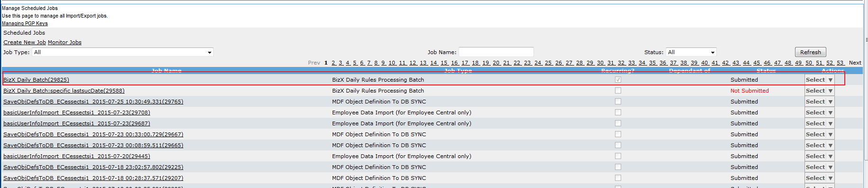Open Select actions for job 29687
The height and width of the screenshot is (188, 868).
[819, 123]
